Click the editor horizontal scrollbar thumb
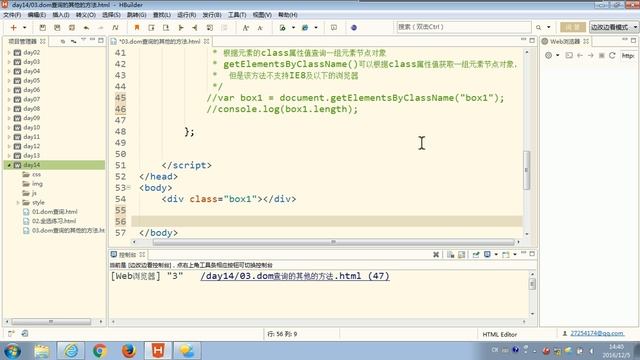640x360 pixels. 333,242
